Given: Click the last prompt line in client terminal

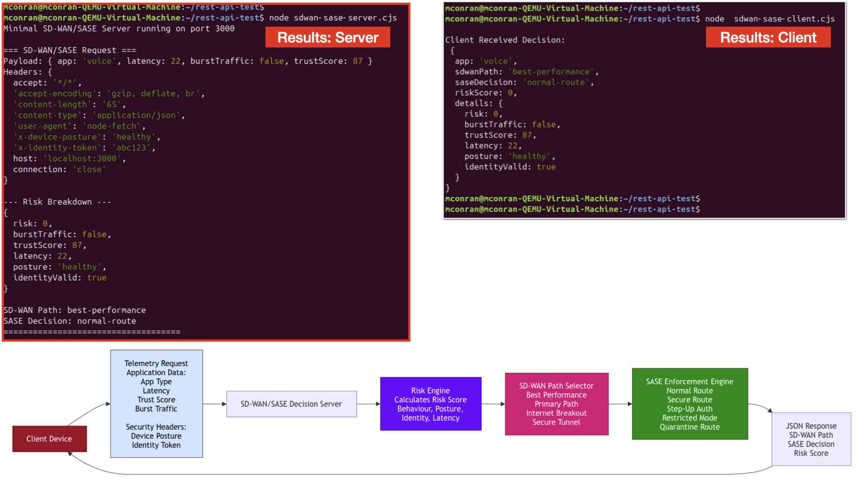Looking at the screenshot, I should click(x=572, y=209).
